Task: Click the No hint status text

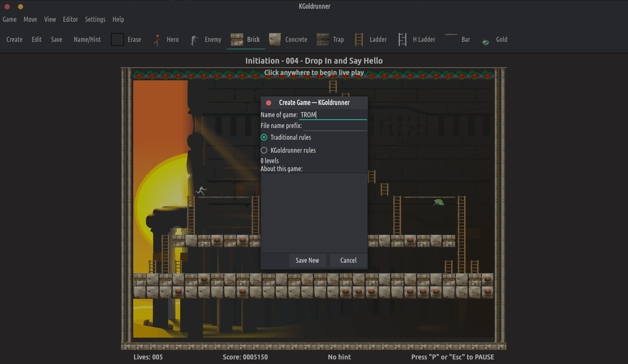Action: 339,357
